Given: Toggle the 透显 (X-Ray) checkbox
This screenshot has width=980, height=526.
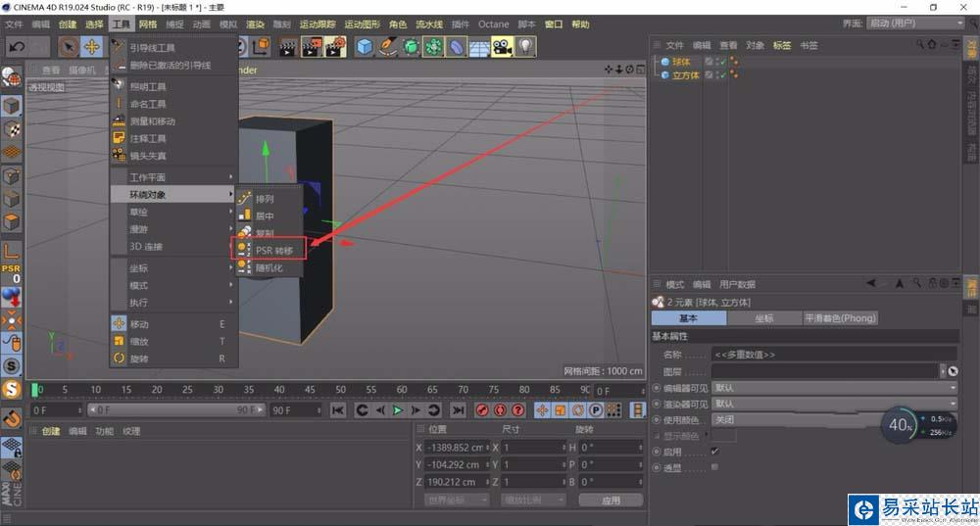Looking at the screenshot, I should (713, 467).
